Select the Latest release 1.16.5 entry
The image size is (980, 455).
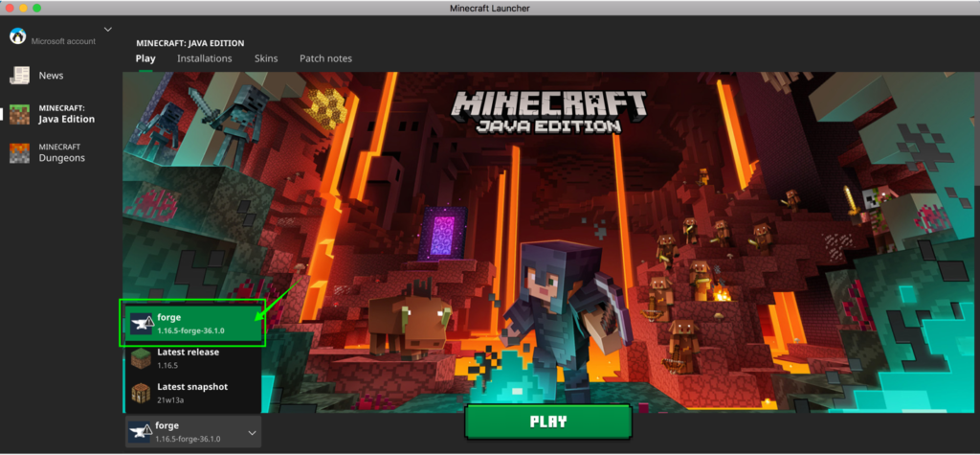click(191, 358)
